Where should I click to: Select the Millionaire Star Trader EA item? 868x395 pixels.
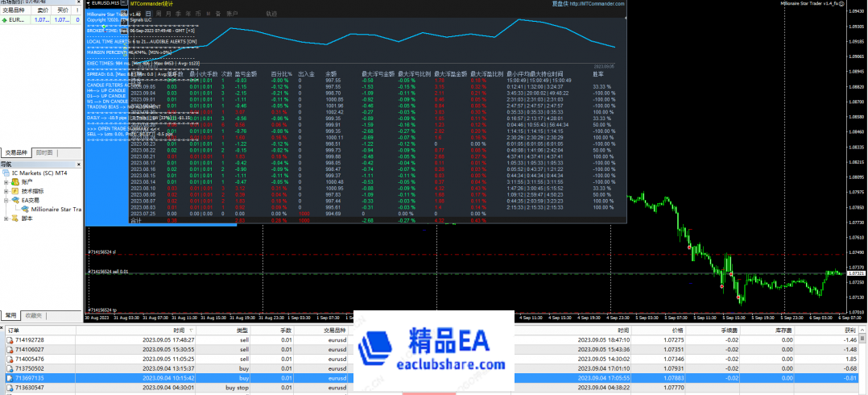(x=56, y=209)
